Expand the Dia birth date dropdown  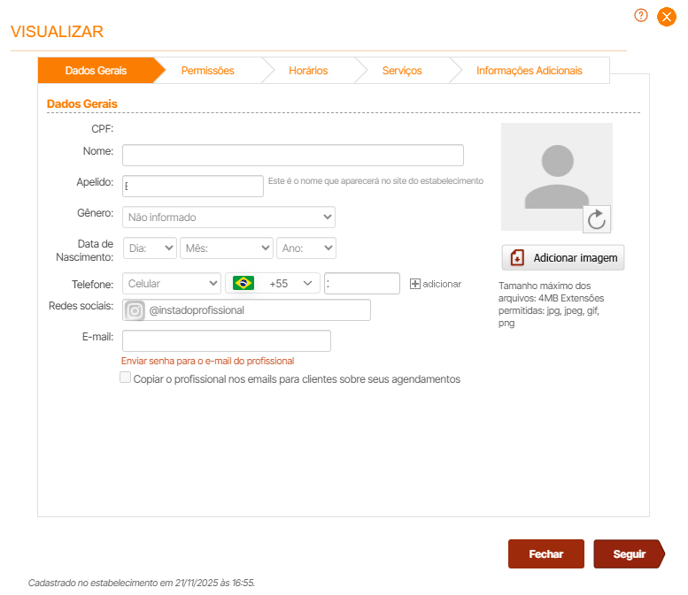[150, 248]
